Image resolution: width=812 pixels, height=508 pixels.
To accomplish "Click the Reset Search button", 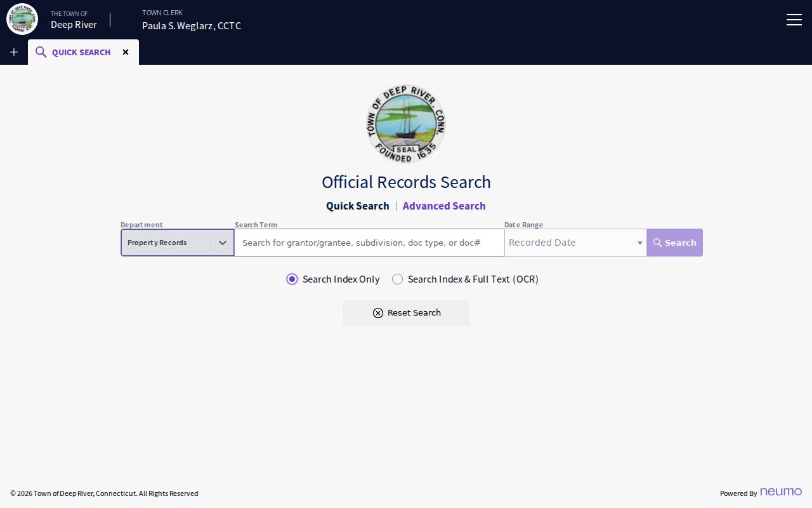I will 406,313.
